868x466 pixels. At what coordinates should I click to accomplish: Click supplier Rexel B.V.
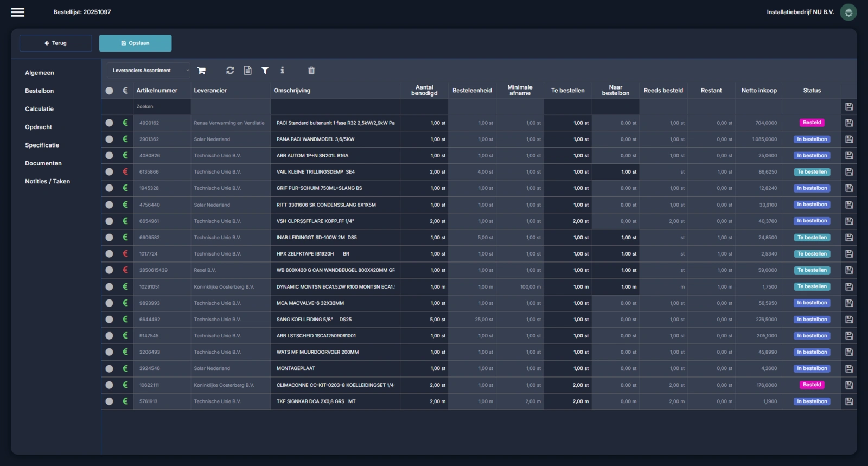click(x=205, y=270)
